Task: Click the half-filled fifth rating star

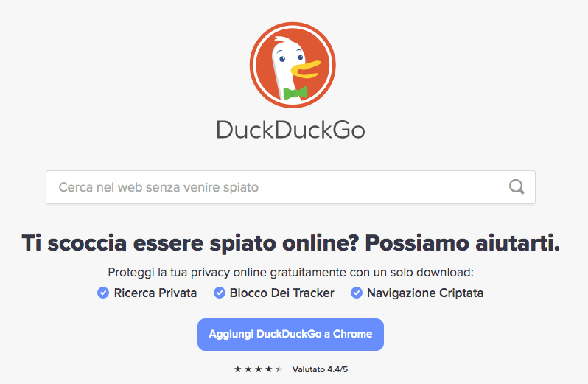Action: point(279,369)
